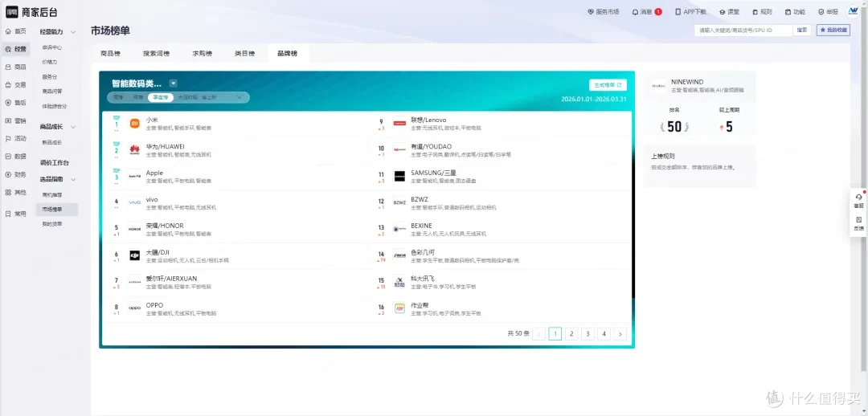This screenshot has width=868, height=416.
Task: Click the 作业帮 brand logo
Action: [x=399, y=308]
